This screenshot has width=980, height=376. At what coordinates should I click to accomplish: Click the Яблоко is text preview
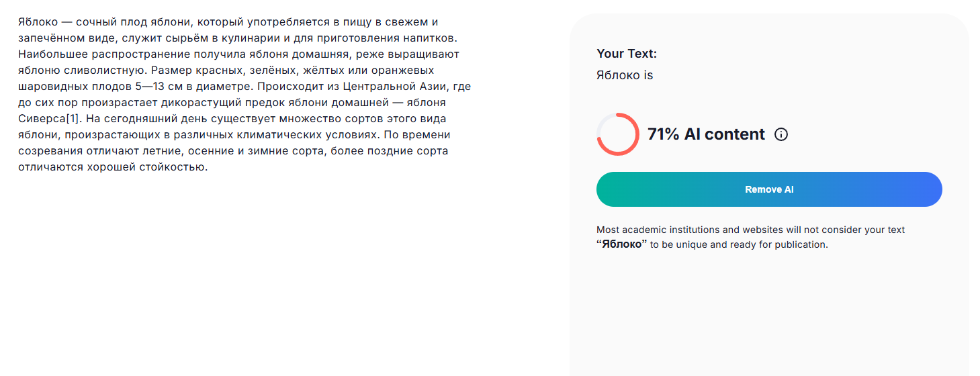click(625, 75)
